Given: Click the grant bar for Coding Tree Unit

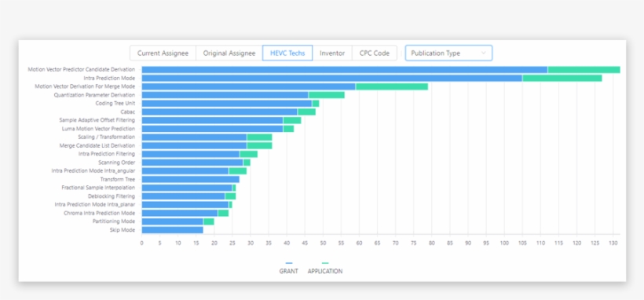Looking at the screenshot, I should 227,103.
